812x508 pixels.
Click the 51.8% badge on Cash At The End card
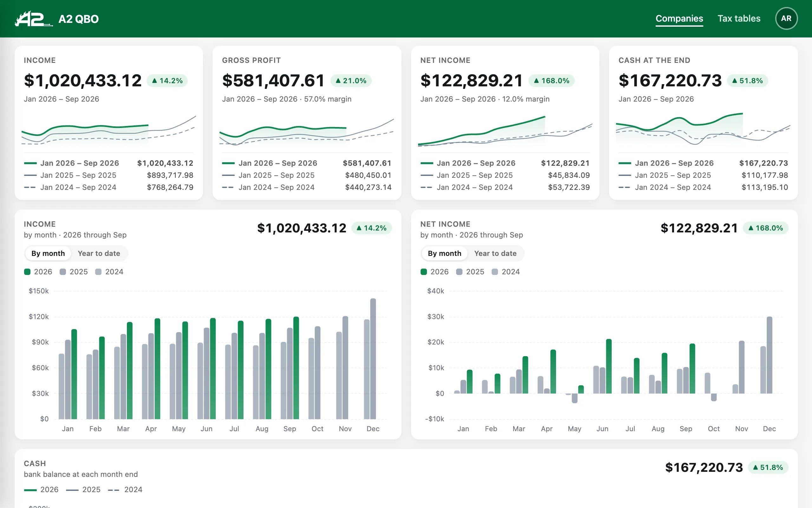tap(747, 81)
